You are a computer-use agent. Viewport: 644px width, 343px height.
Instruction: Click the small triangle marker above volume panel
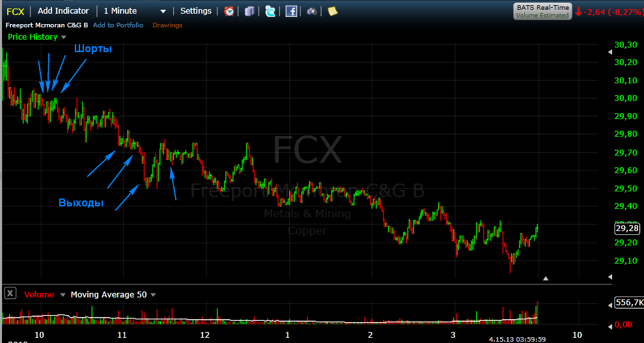(x=546, y=279)
